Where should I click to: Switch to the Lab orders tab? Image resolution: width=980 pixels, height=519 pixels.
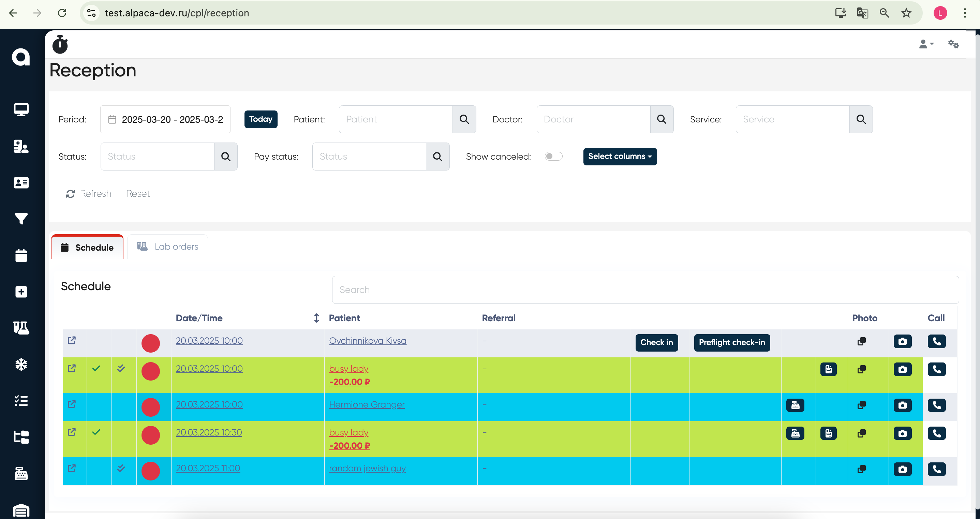pos(167,247)
